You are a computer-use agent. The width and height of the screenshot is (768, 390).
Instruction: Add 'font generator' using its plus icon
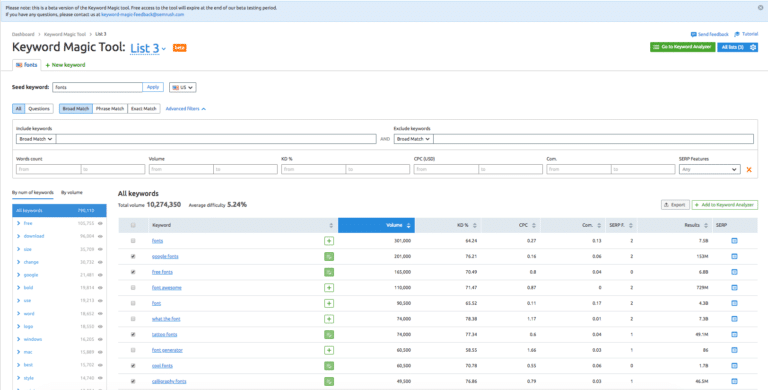(x=329, y=350)
